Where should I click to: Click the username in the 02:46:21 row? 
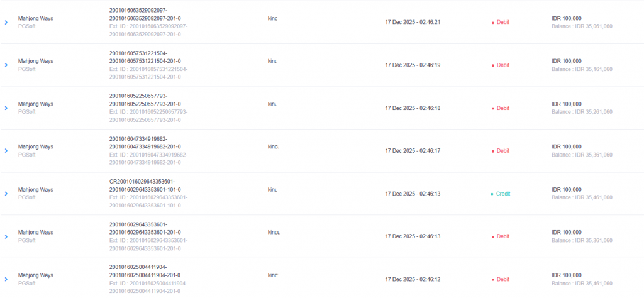click(x=272, y=18)
